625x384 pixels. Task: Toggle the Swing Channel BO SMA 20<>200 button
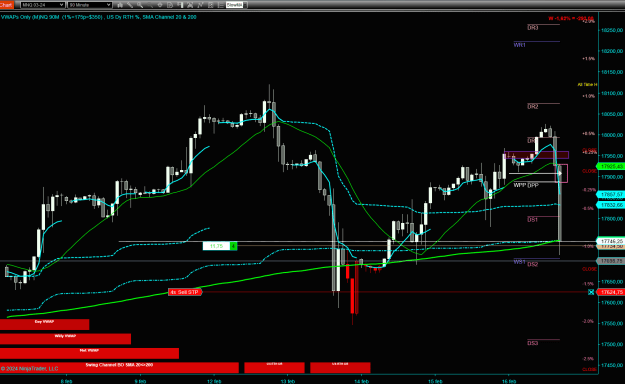pos(119,368)
